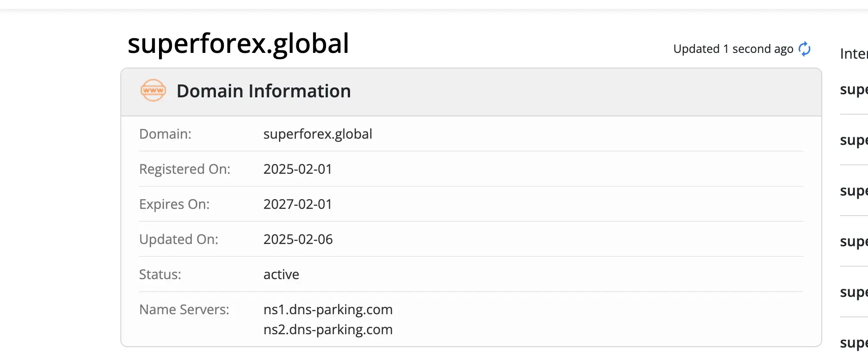
Task: Click the 'Name Servers:' label
Action: (184, 310)
